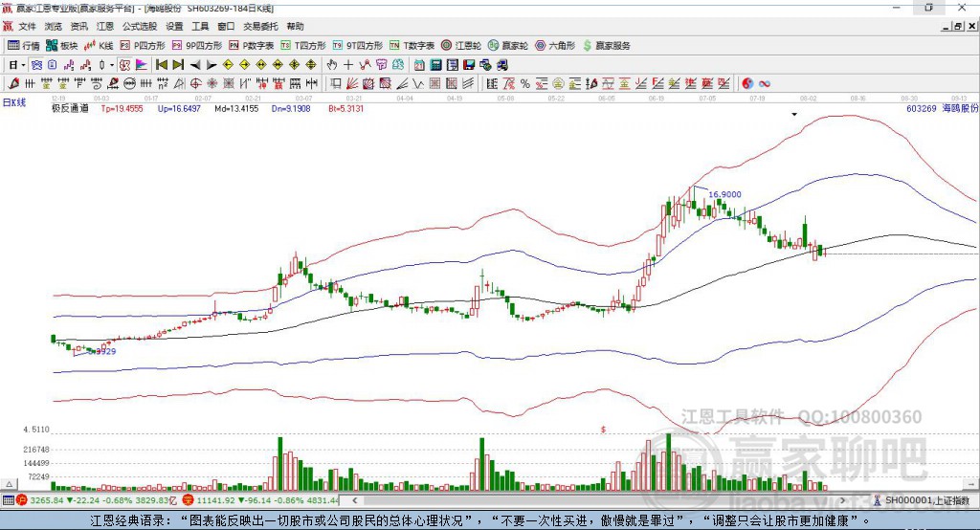Open the 工具 menu
This screenshot has width=980, height=530.
point(200,26)
